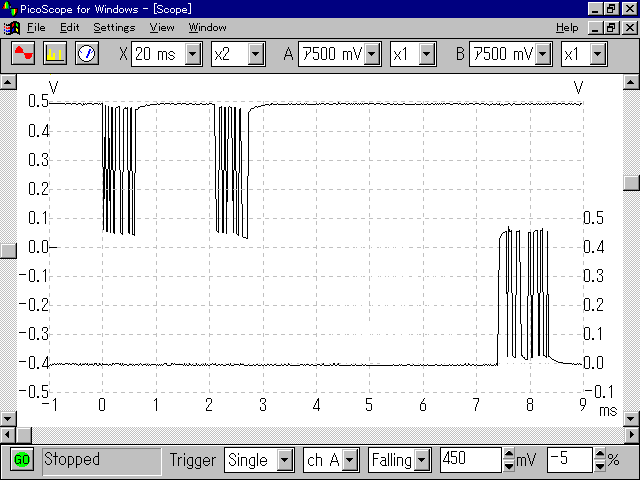Expand the X timebase 20 ms dropdown

pos(193,54)
